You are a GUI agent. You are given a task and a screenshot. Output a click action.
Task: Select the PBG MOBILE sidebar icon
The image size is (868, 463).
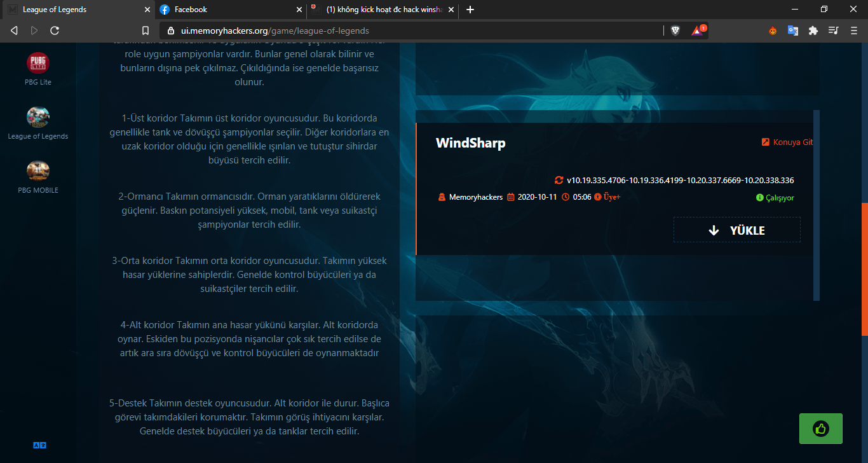click(x=38, y=171)
